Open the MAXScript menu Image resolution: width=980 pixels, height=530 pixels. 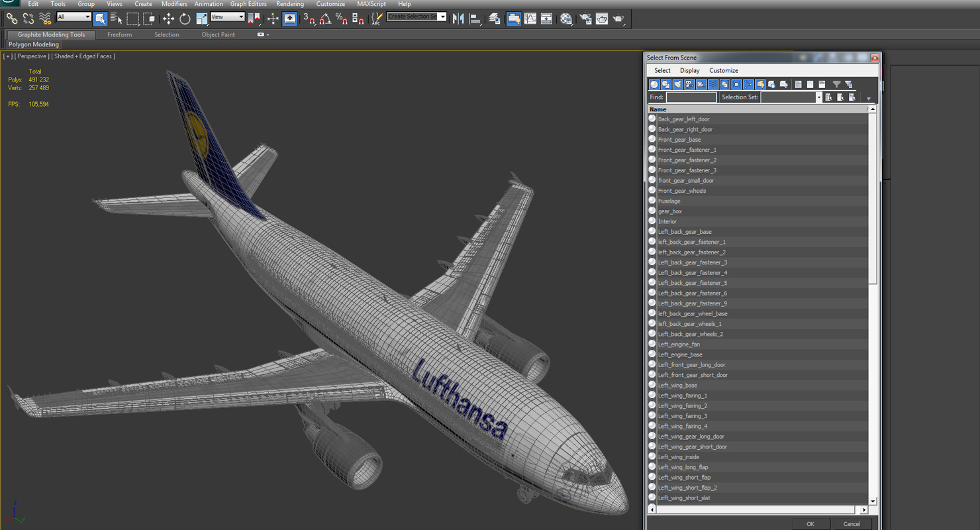coord(371,4)
